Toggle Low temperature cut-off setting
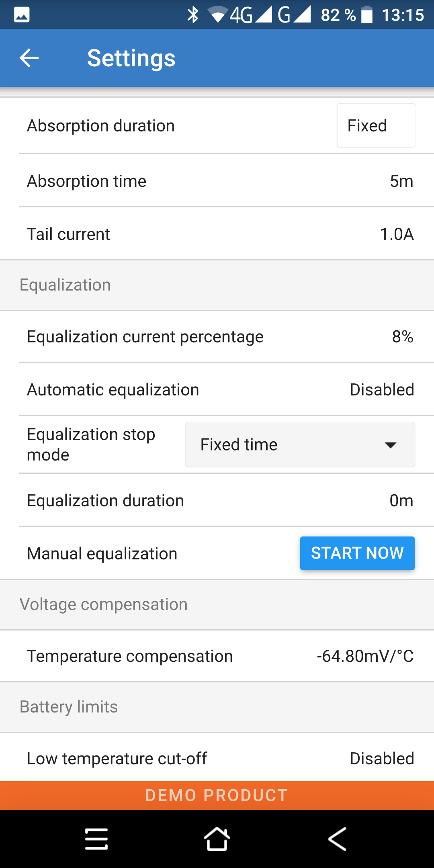Viewport: 434px width, 868px height. [381, 759]
